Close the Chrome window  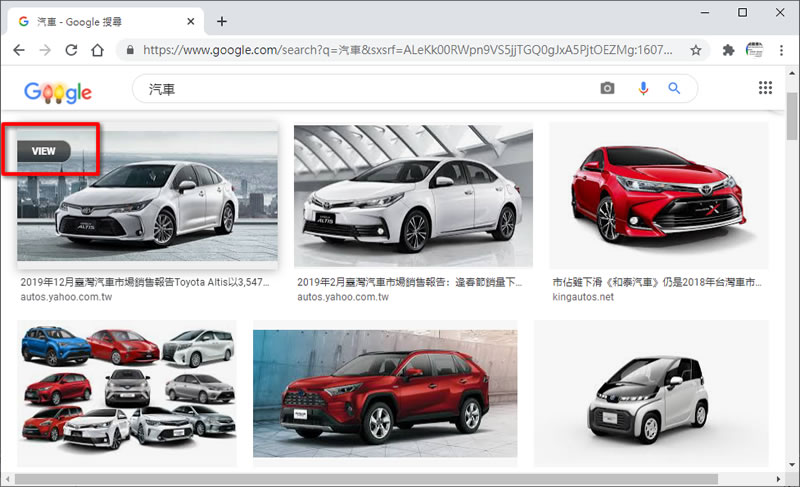coord(780,12)
